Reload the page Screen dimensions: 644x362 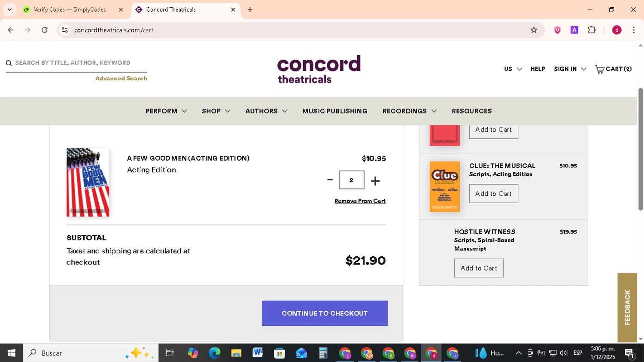(45, 30)
